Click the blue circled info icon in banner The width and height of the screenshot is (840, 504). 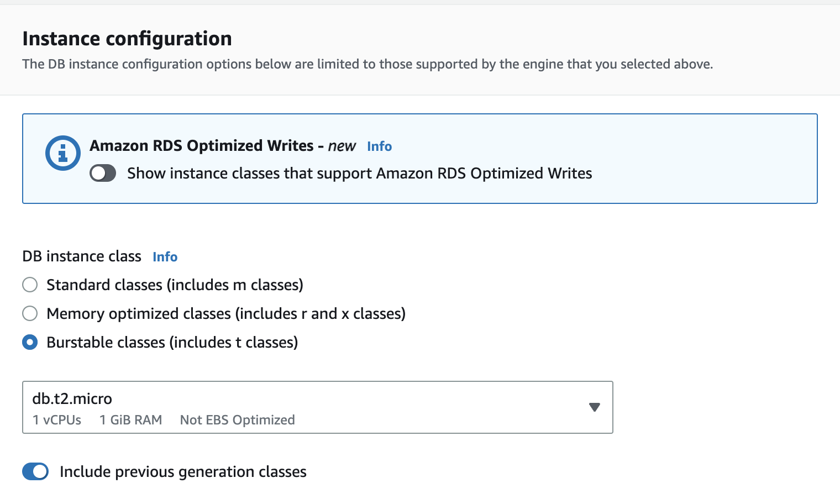pos(62,153)
